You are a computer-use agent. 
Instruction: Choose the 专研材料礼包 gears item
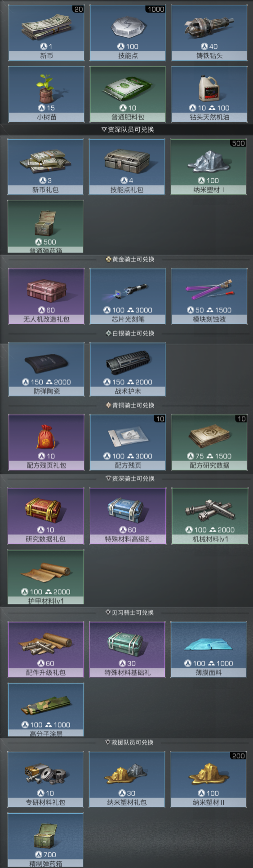coord(45,780)
